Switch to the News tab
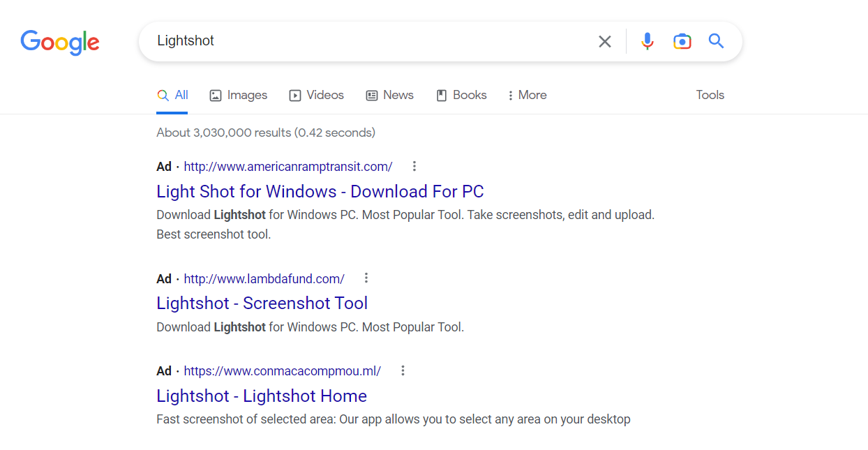 click(x=390, y=96)
